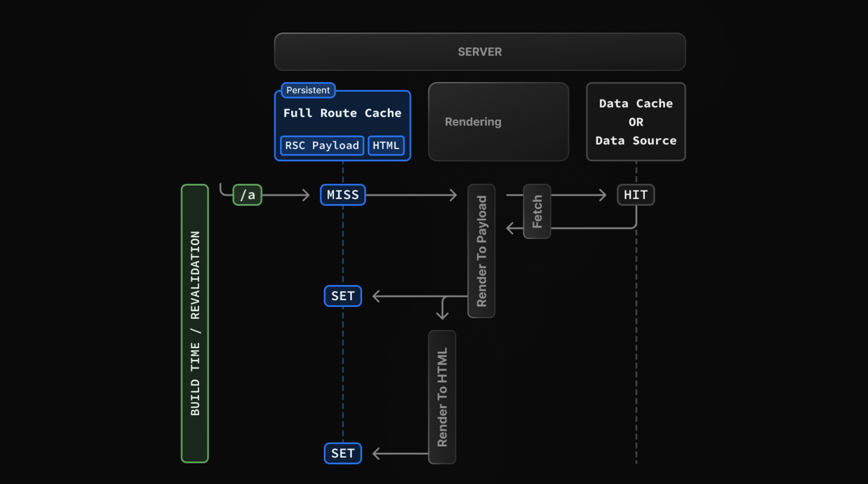Select the Fetch block
Image resolution: width=868 pixels, height=484 pixels.
click(537, 211)
